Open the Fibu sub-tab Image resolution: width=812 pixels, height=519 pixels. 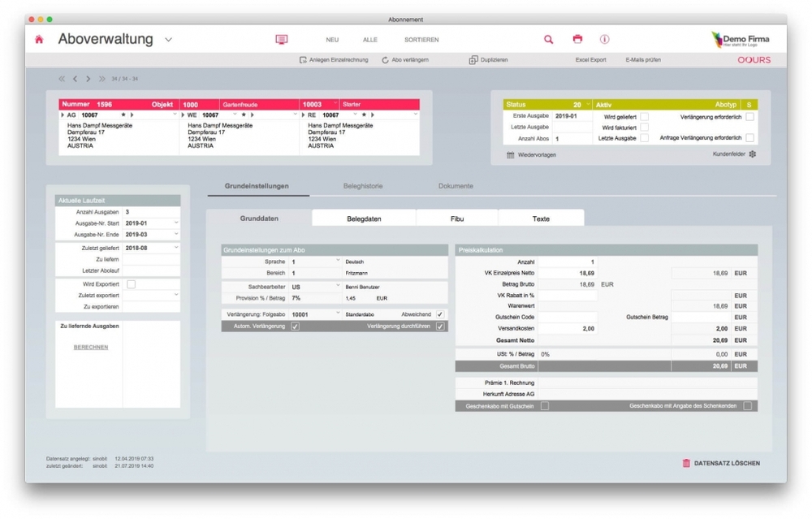click(456, 218)
